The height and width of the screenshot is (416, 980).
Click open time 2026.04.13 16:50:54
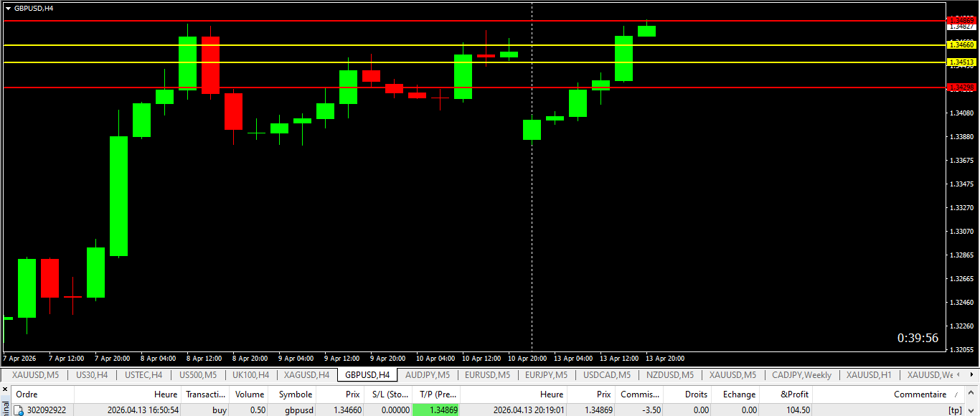(x=143, y=410)
